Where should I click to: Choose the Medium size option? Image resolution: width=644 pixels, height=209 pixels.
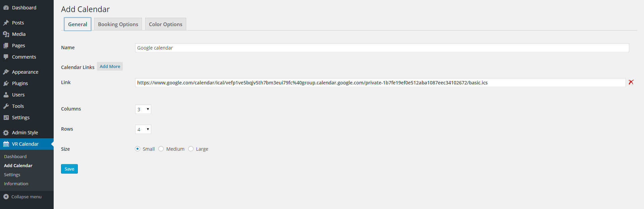pyautogui.click(x=161, y=149)
